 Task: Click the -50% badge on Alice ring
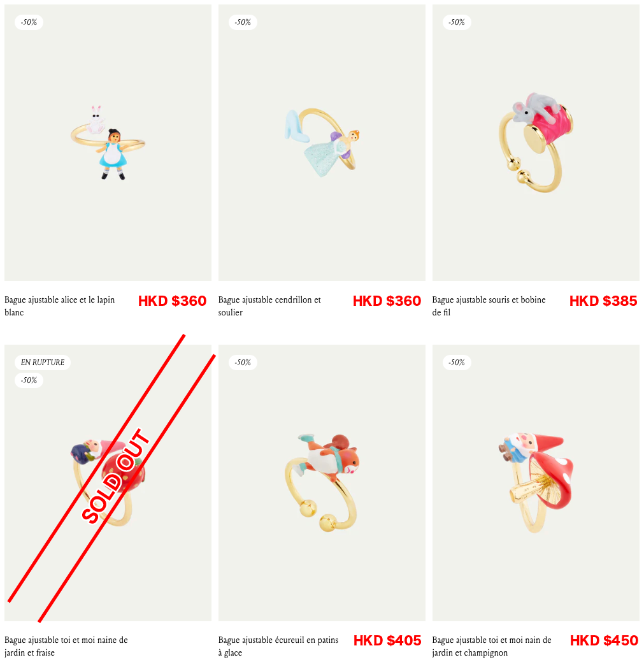point(29,22)
